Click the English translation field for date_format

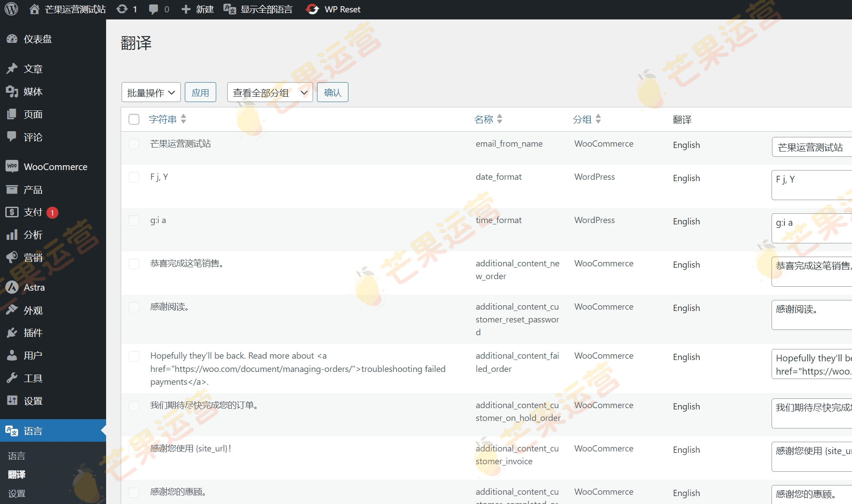[x=812, y=185]
